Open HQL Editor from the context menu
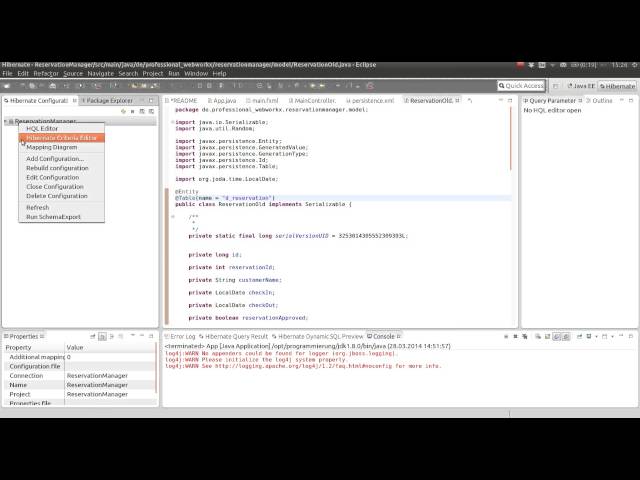 (42, 128)
